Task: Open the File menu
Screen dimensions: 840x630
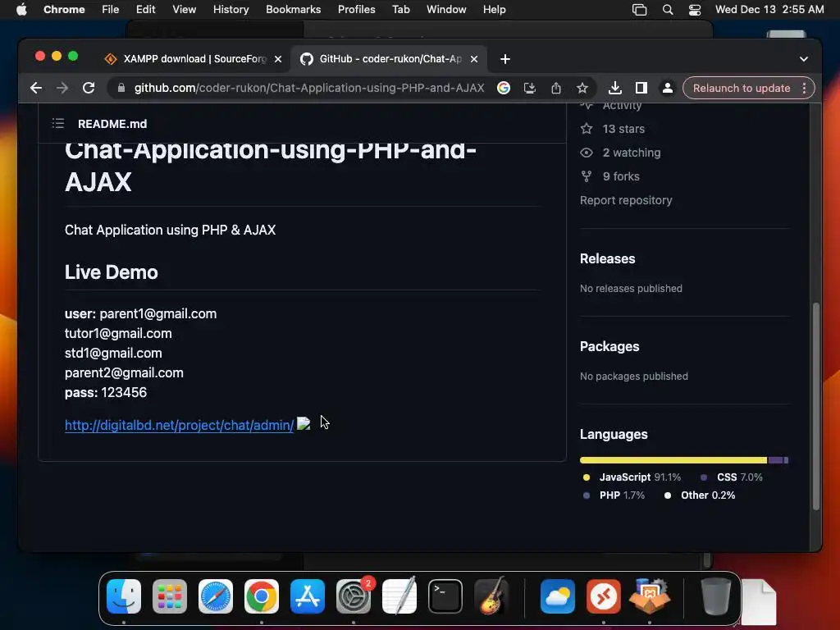Action: click(111, 10)
